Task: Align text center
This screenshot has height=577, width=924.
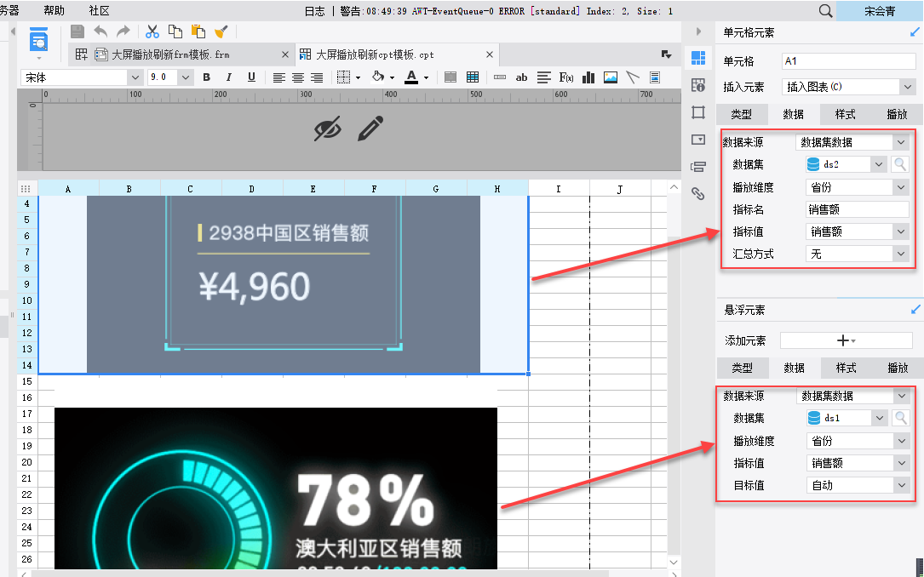Action: click(x=298, y=77)
